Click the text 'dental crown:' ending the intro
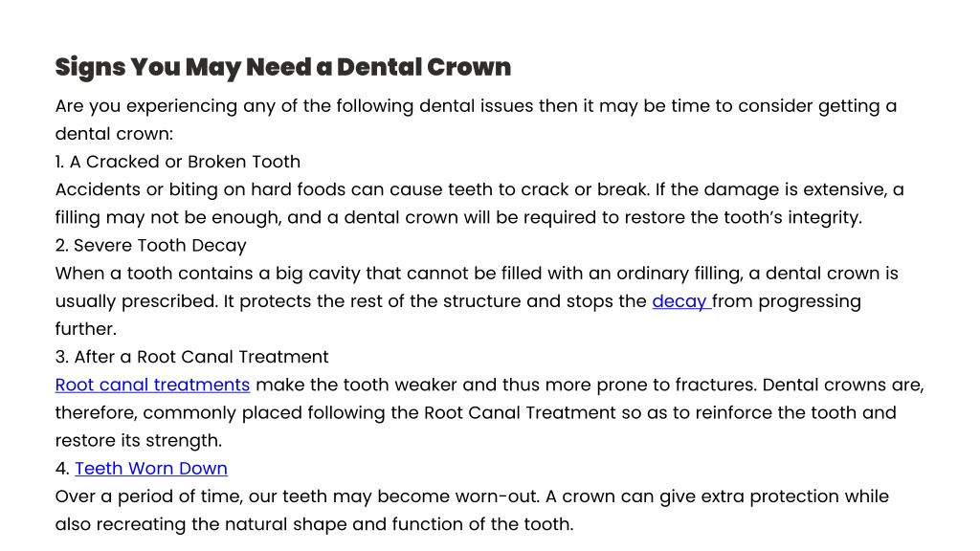 (115, 134)
